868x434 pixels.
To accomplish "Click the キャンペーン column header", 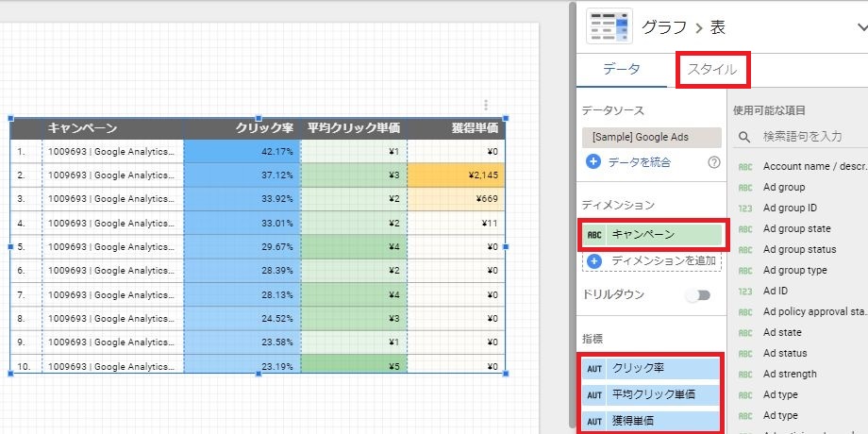I will (x=82, y=128).
